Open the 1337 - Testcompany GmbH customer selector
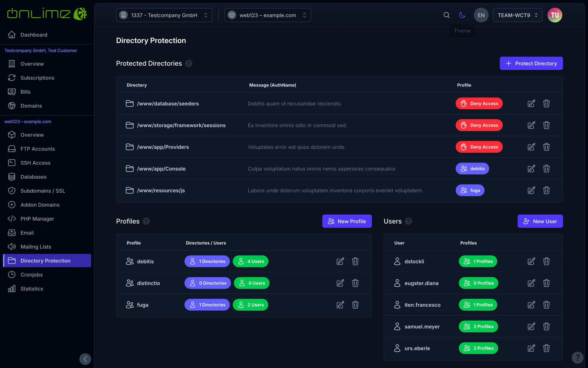Screen dimensions: 588x368 [164, 15]
